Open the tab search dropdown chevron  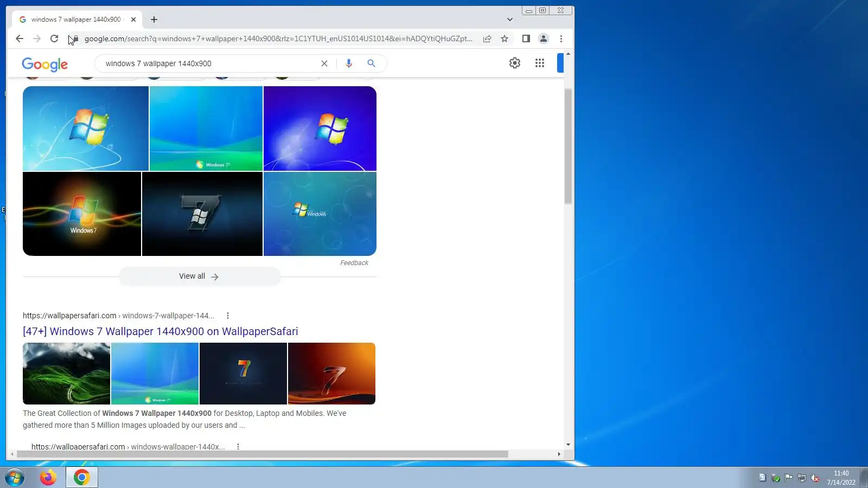click(x=510, y=20)
